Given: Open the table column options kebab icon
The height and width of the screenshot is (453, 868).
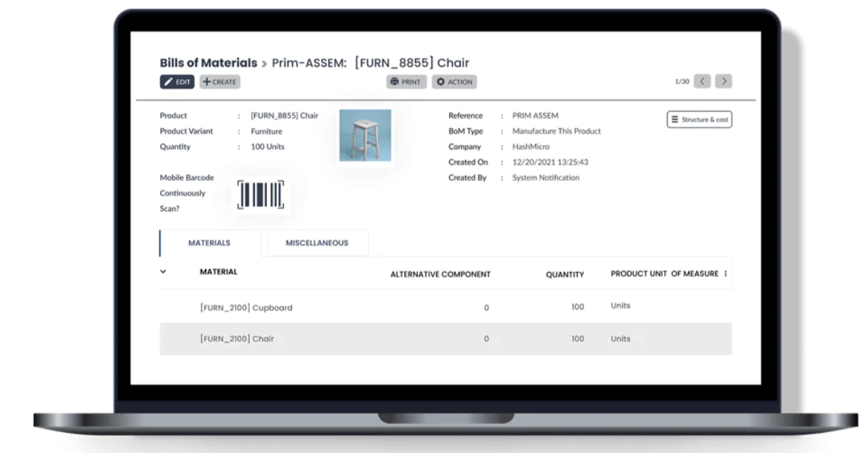Looking at the screenshot, I should point(726,274).
